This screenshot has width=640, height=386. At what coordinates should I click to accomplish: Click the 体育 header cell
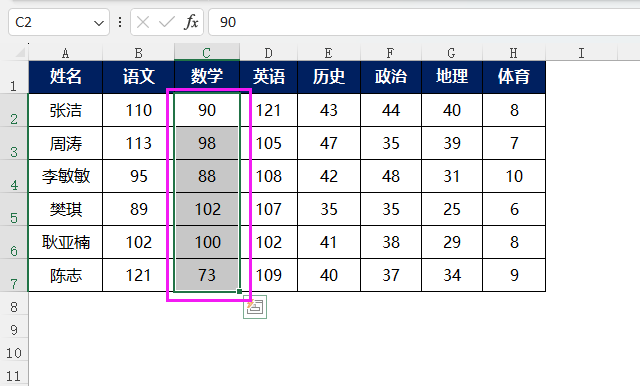pyautogui.click(x=514, y=77)
